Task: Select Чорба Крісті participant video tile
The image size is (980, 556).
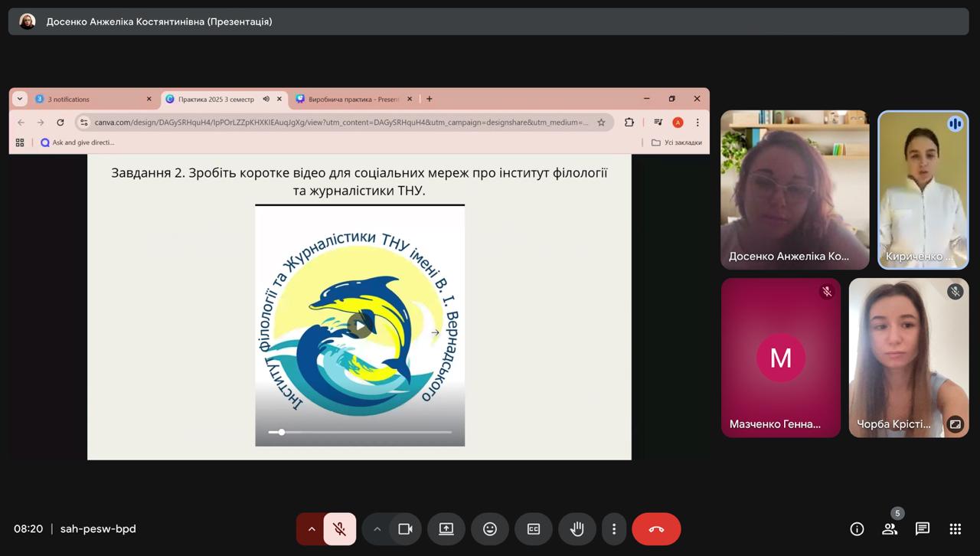Action: tap(908, 357)
